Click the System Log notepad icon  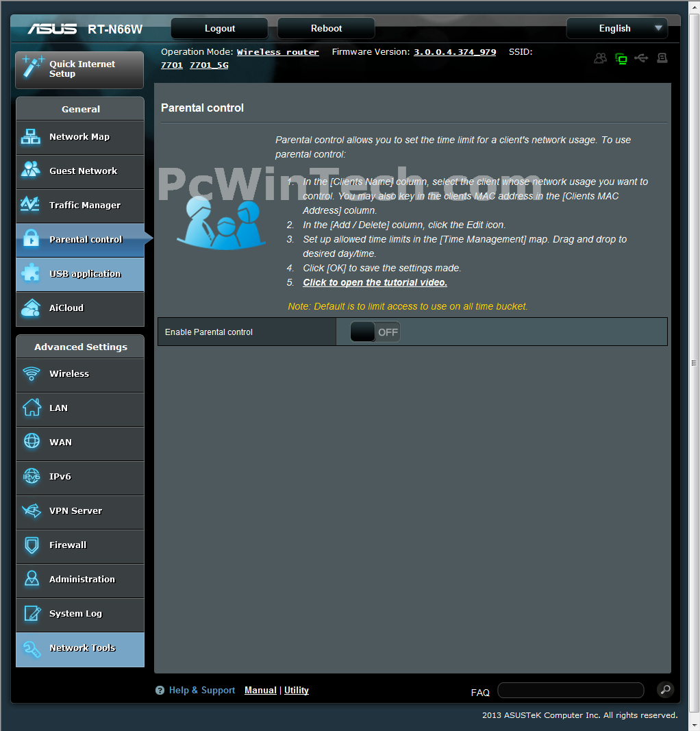[32, 613]
